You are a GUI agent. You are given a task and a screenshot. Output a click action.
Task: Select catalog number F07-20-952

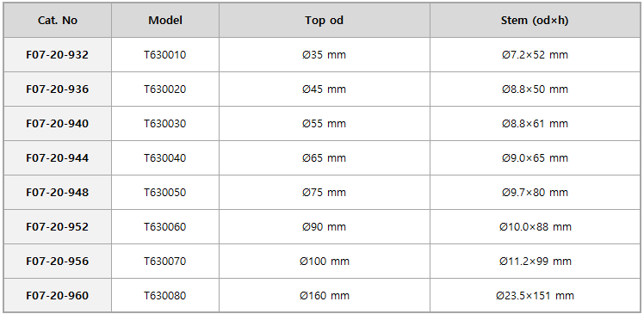click(58, 227)
